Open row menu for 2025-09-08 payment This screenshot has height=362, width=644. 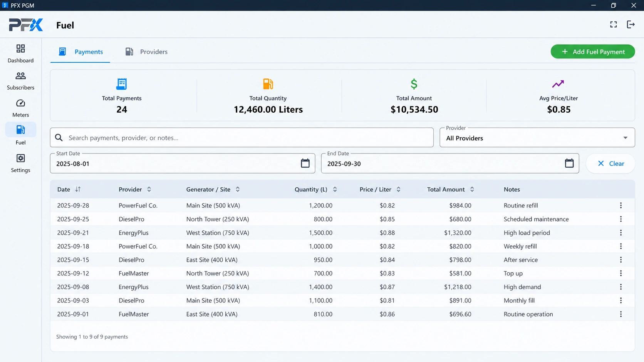[621, 287]
